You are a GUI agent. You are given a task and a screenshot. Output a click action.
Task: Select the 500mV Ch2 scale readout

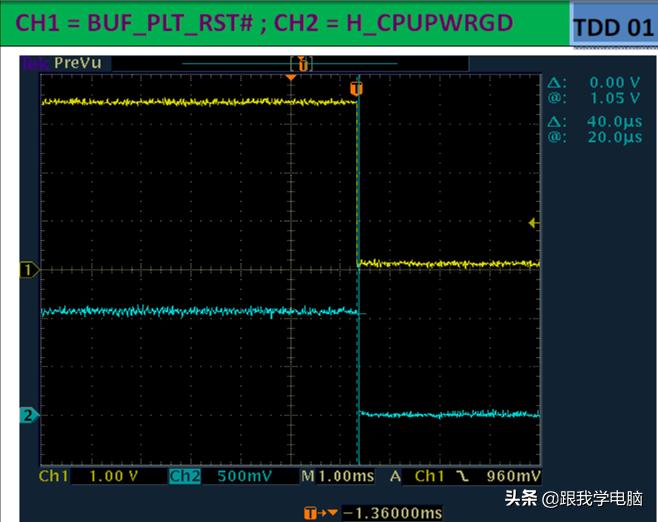click(x=245, y=477)
